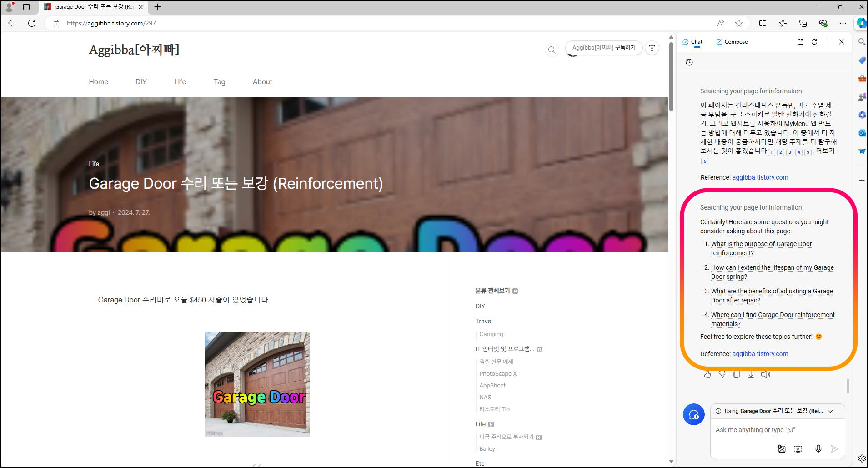Click the Aggibba blog title
This screenshot has width=868, height=468.
pyautogui.click(x=134, y=50)
